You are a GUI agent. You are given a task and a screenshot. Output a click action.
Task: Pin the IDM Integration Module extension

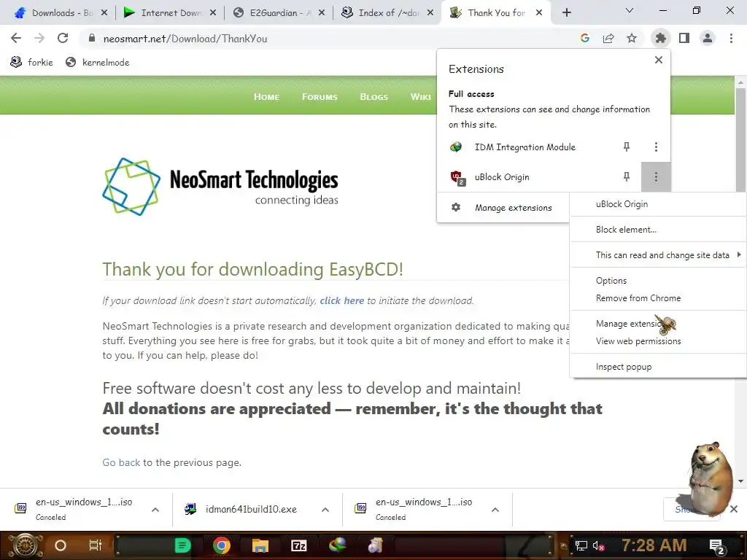[627, 147]
